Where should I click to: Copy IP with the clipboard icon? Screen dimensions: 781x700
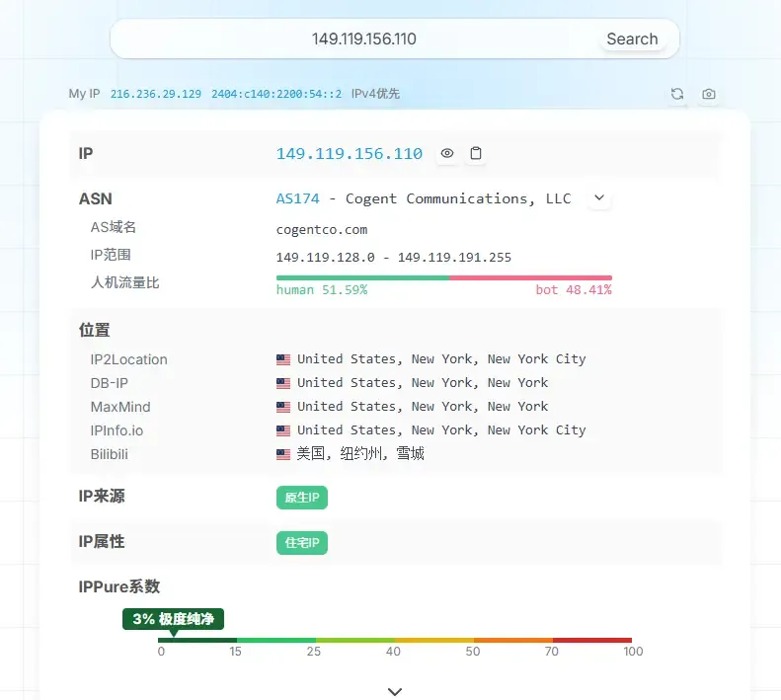point(476,153)
